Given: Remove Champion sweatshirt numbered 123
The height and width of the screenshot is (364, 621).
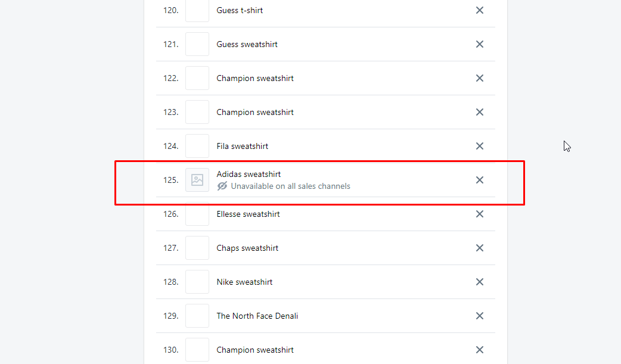Looking at the screenshot, I should click(x=479, y=112).
